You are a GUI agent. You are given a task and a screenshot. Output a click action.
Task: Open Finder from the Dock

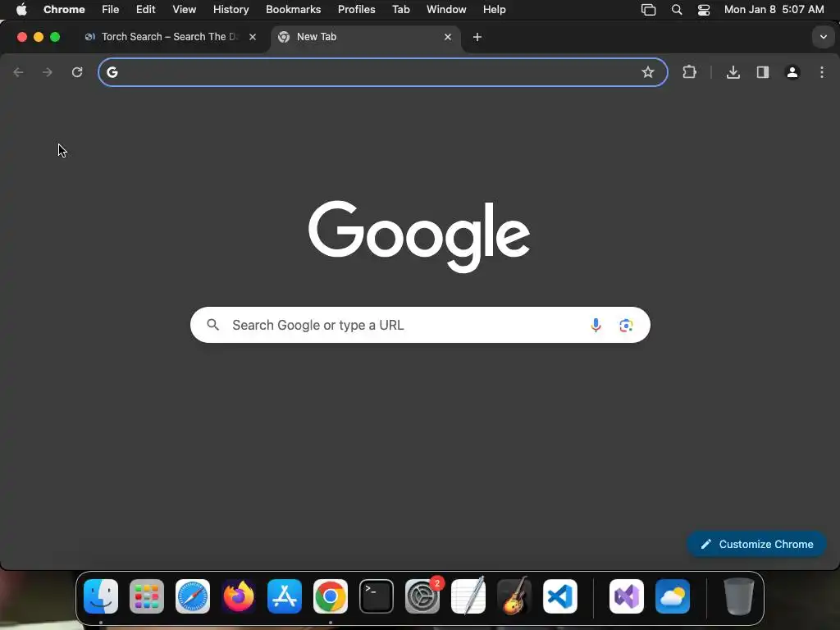[101, 596]
